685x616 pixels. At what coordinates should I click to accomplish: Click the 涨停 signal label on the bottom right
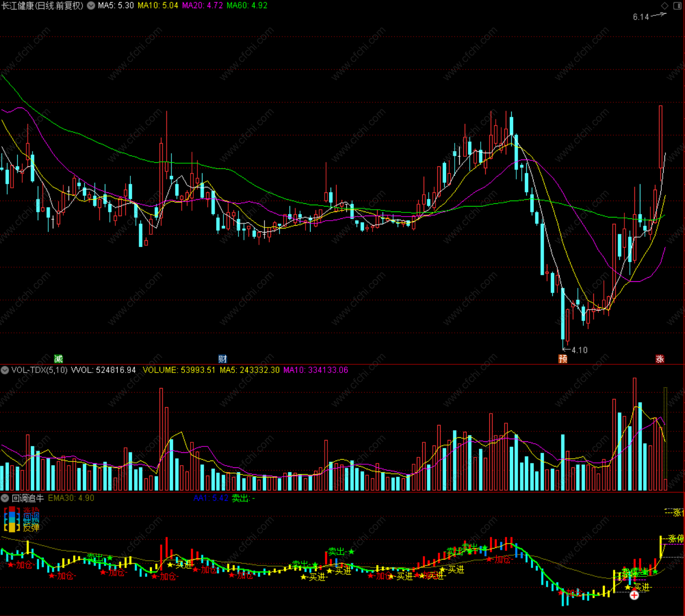coord(675,539)
